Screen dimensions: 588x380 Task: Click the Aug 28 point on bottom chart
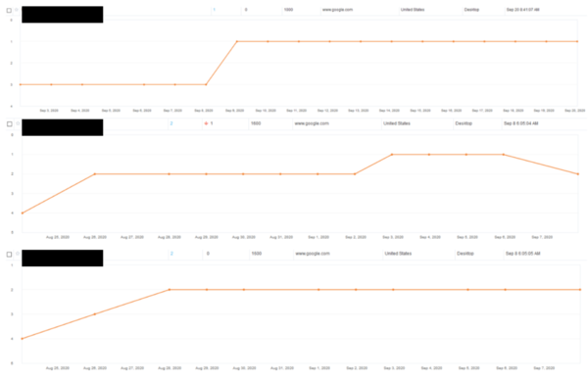tap(170, 289)
